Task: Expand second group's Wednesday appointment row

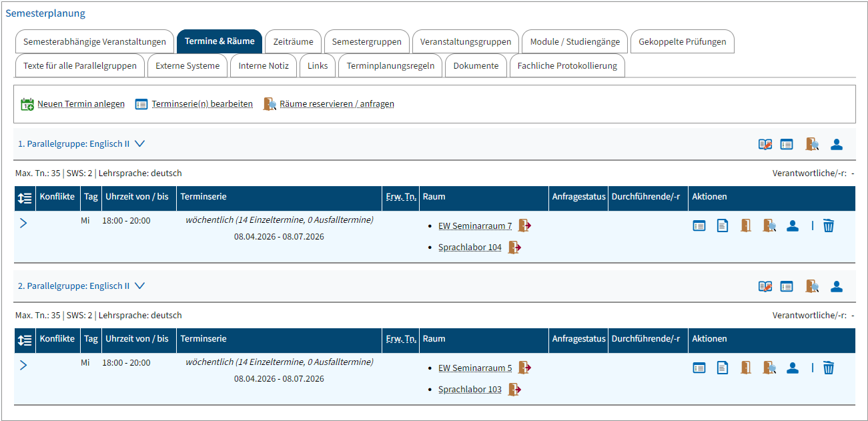Action: (x=23, y=365)
